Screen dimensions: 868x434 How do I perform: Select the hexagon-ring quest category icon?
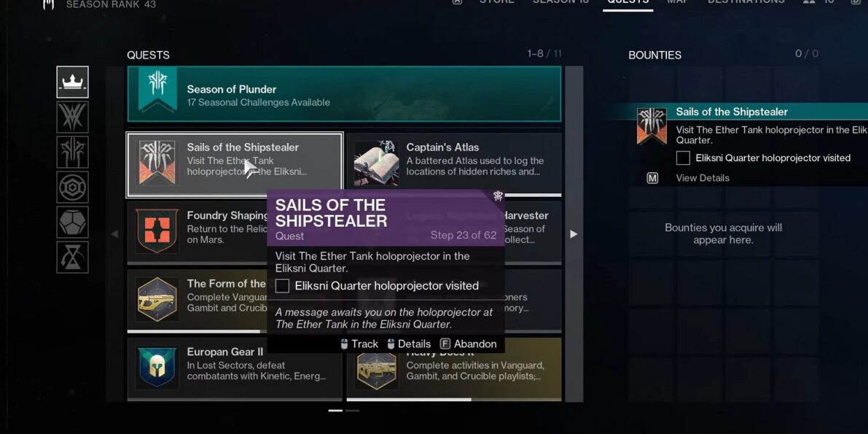[x=73, y=187]
